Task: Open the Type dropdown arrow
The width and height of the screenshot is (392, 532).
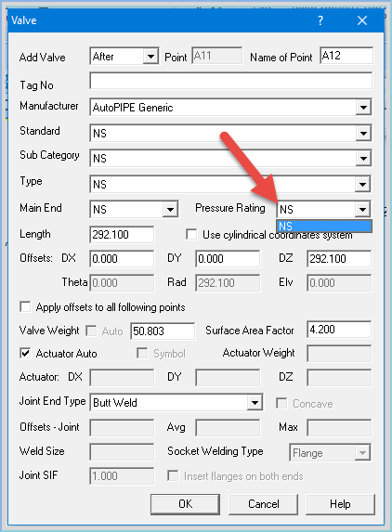Action: pyautogui.click(x=363, y=184)
